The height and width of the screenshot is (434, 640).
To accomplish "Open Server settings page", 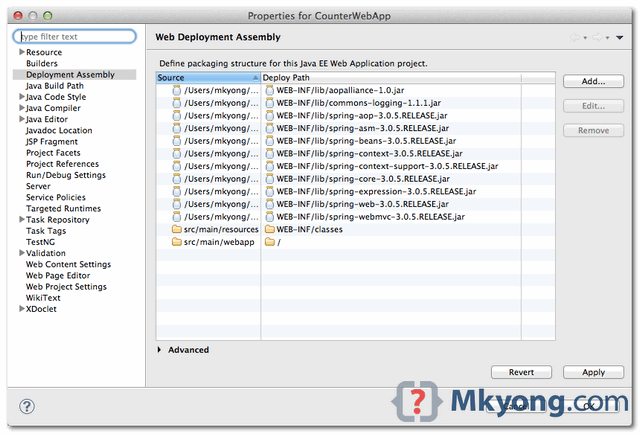I will tap(38, 186).
